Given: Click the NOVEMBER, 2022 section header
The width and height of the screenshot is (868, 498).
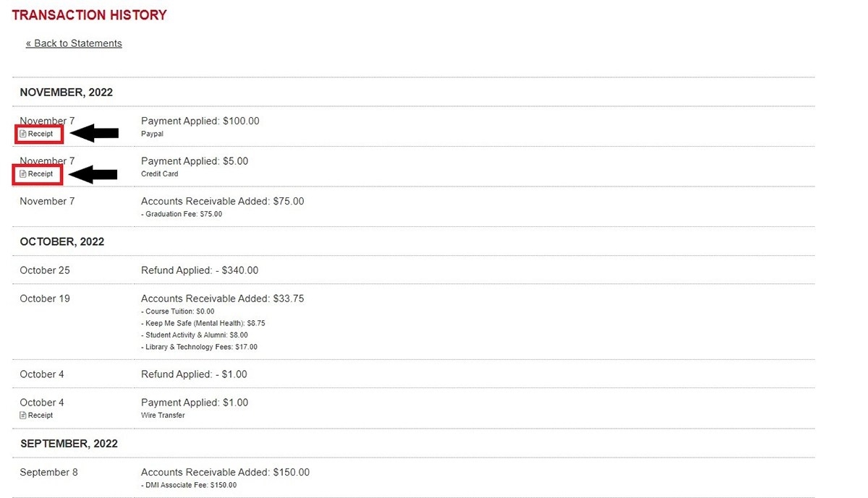Looking at the screenshot, I should tap(66, 92).
